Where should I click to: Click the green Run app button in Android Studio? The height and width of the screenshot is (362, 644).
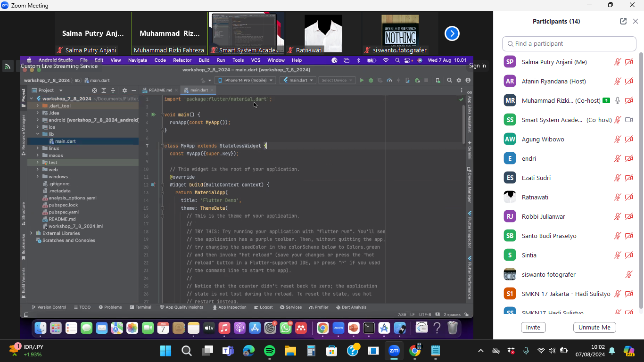tap(362, 80)
